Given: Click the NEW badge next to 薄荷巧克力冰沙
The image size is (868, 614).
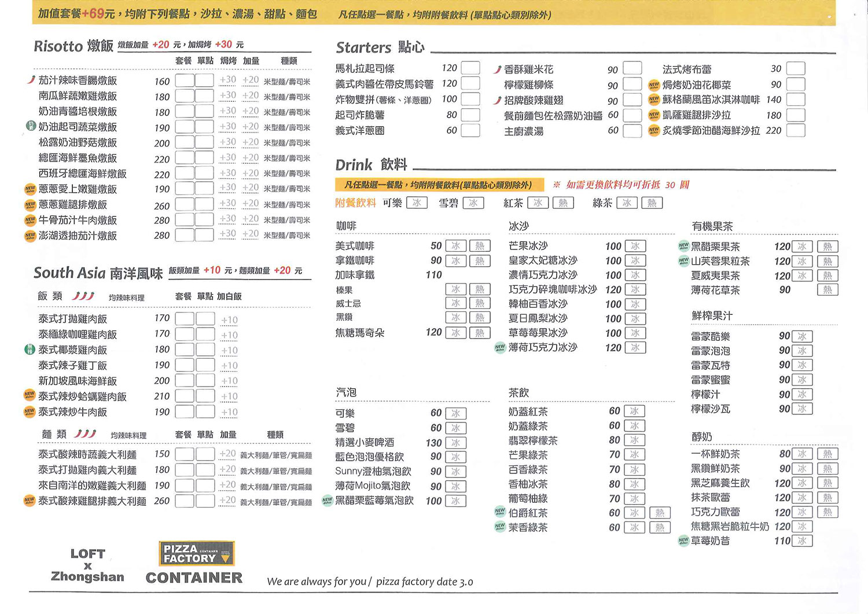Looking at the screenshot, I should point(500,347).
